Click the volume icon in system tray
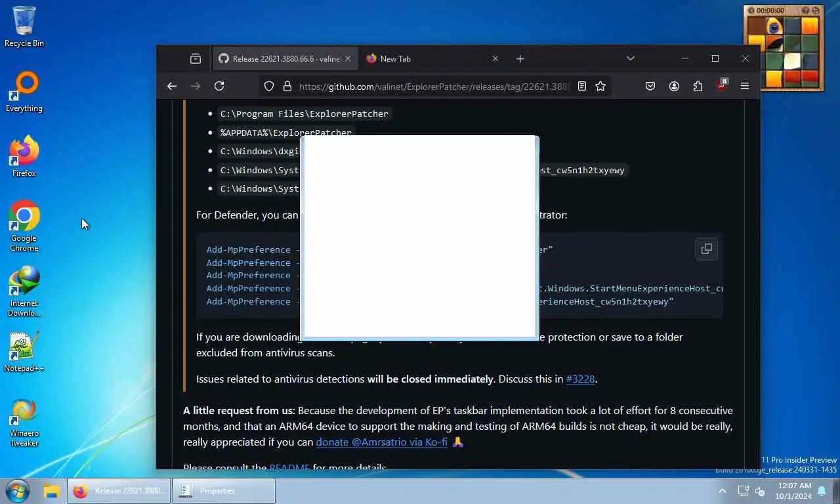Viewport: 840px width, 504px height. 761,491
